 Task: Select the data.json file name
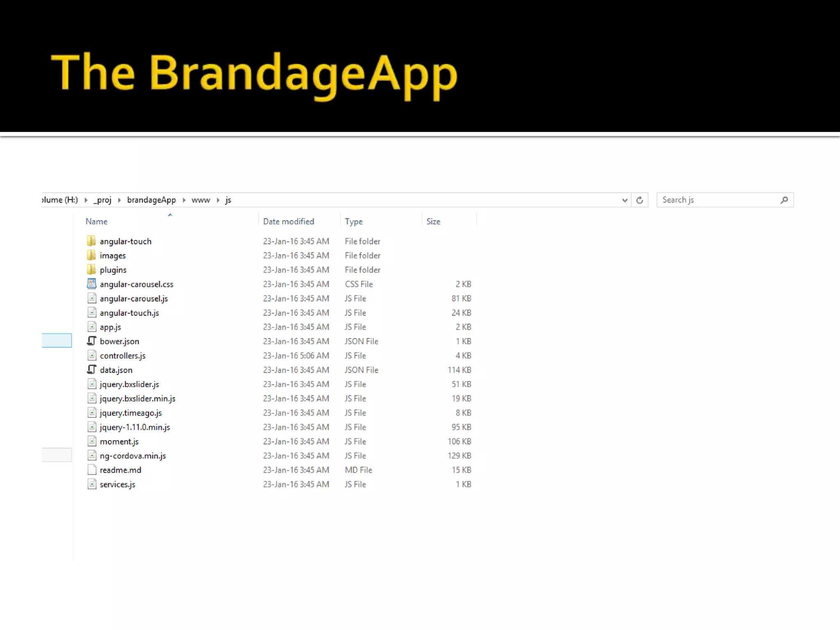116,370
